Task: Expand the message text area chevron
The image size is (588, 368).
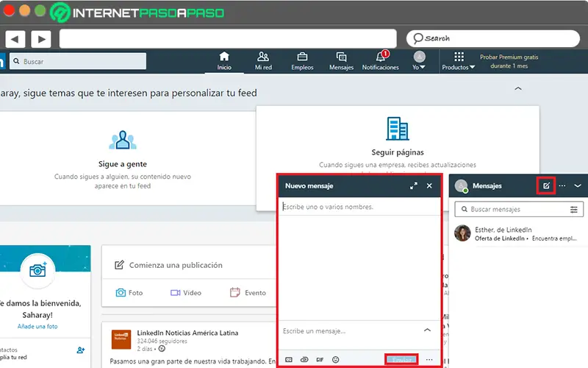Action: click(427, 330)
